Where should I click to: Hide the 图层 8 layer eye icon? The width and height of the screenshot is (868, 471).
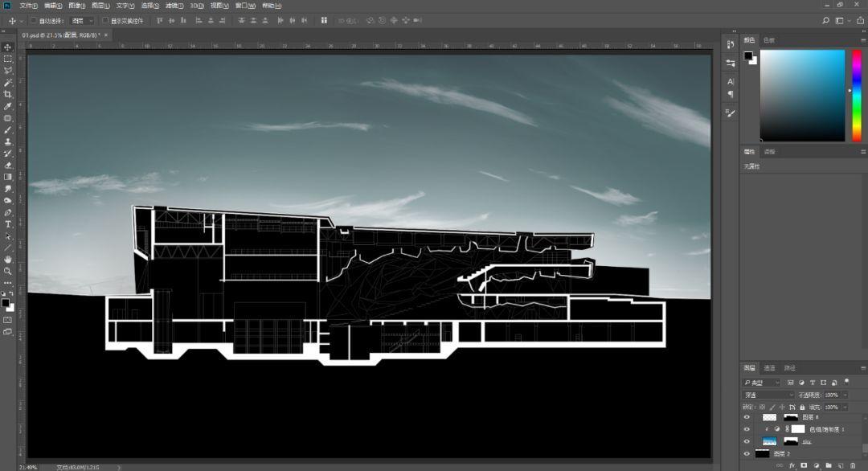(x=747, y=417)
